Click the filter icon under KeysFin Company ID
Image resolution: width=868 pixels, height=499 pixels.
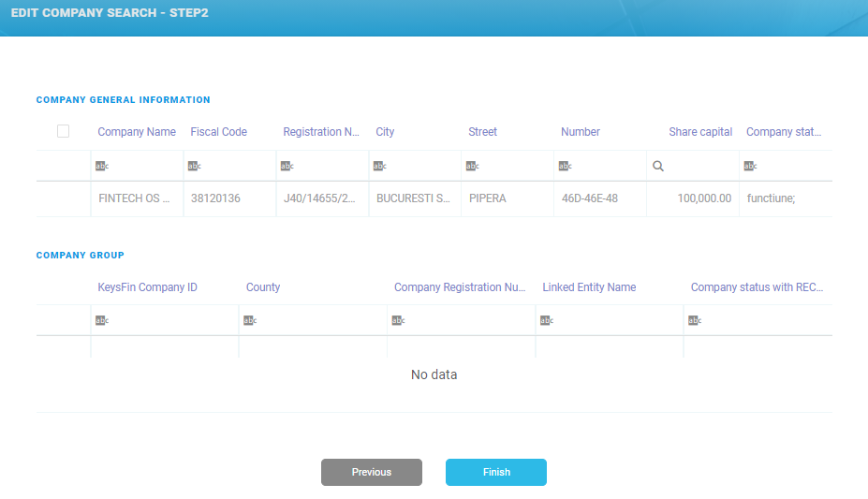click(x=101, y=320)
